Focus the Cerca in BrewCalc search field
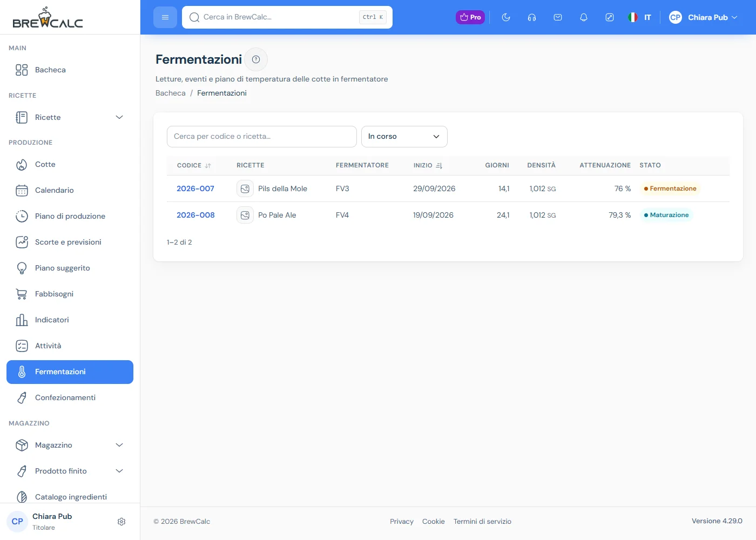This screenshot has width=756, height=540. [287, 17]
